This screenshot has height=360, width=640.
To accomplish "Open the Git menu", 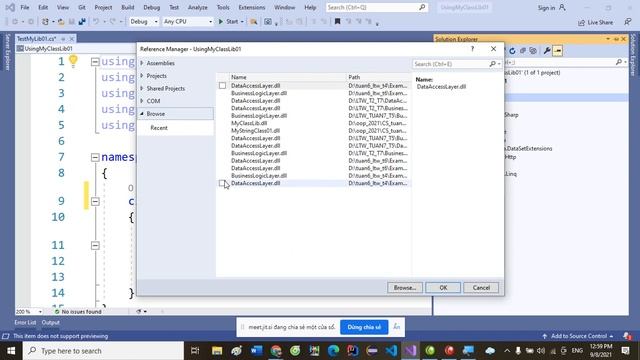I will [x=82, y=7].
